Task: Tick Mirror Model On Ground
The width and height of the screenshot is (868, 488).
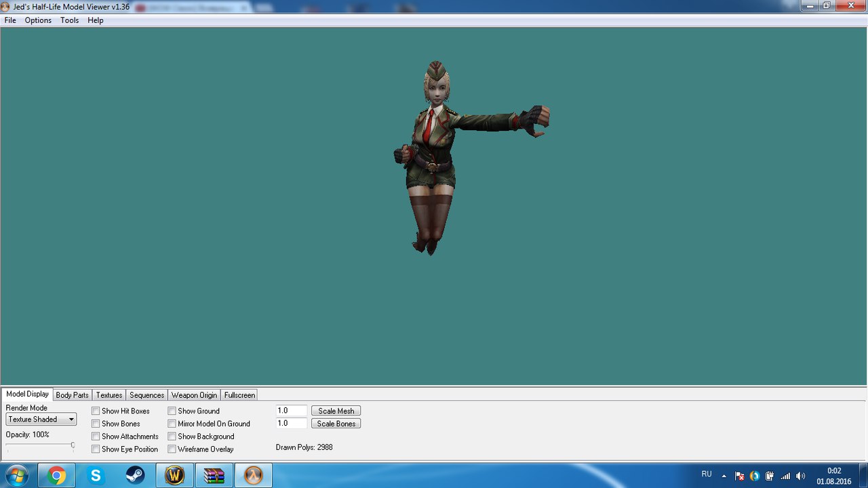Action: click(x=172, y=424)
